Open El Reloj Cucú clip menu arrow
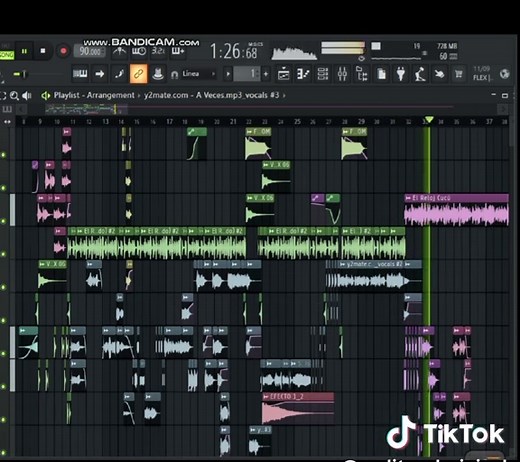 click(x=408, y=198)
